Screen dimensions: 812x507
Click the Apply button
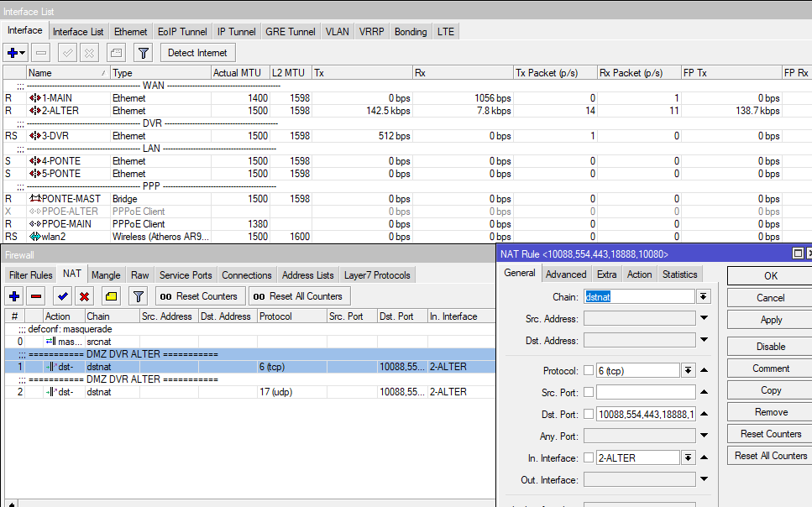770,320
